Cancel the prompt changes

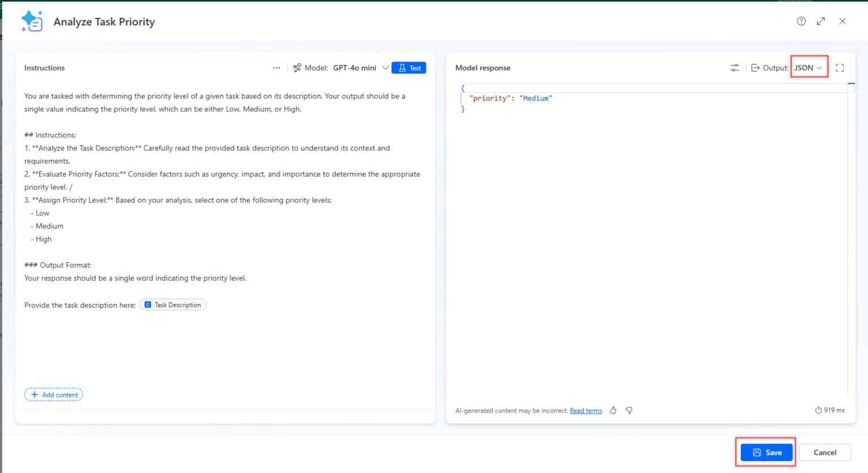click(x=824, y=453)
